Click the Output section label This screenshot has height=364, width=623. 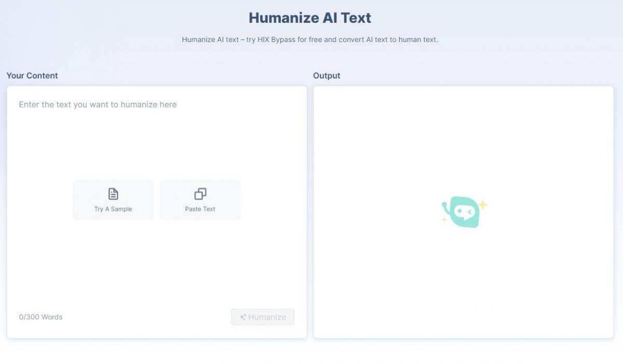(x=326, y=75)
